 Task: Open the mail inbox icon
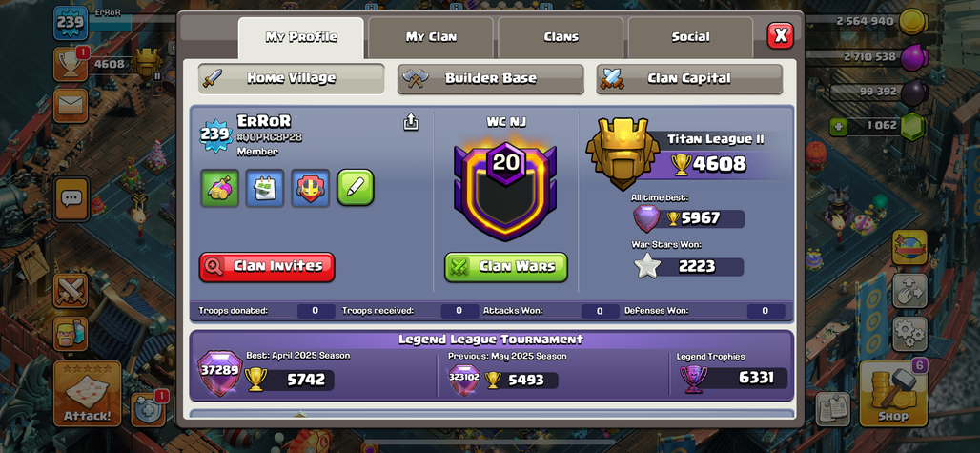tap(70, 106)
